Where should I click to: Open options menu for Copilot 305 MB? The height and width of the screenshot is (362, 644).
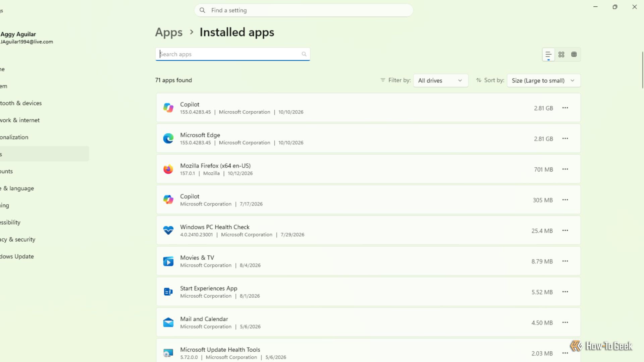click(565, 200)
